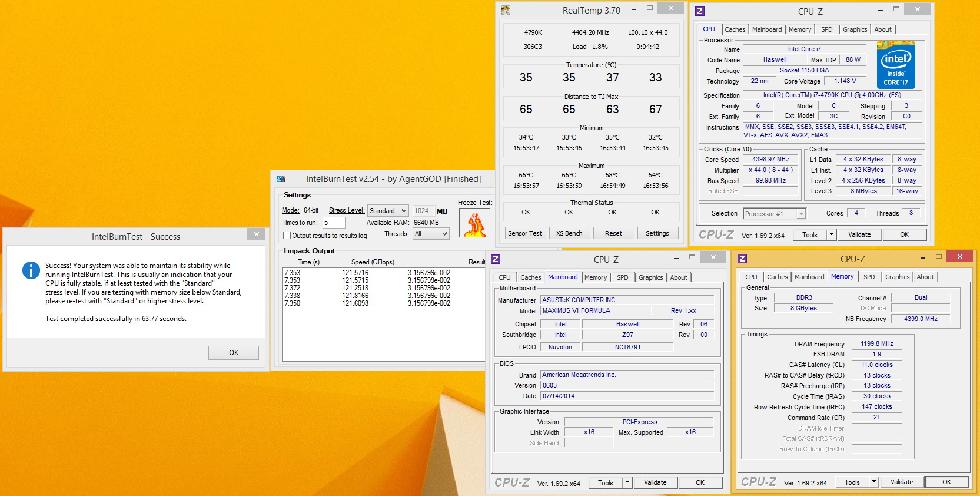980x496 pixels.
Task: Click Tools button in CPU-Z Memory window
Action: [852, 482]
